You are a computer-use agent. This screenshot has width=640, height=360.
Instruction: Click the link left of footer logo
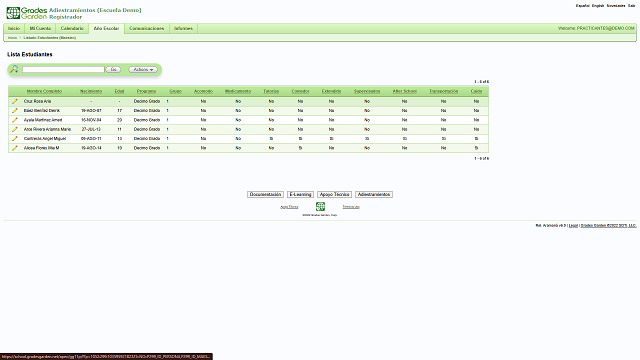pos(289,207)
